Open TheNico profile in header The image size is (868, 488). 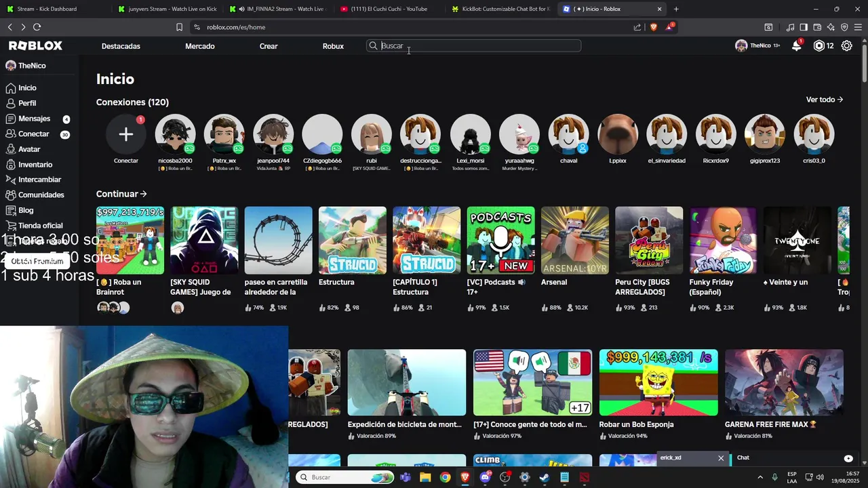(757, 45)
